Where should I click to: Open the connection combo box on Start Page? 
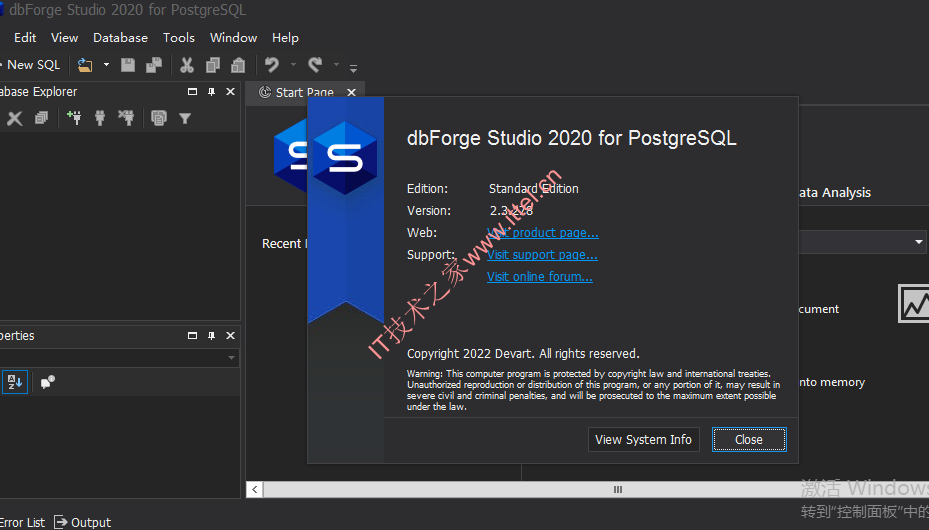862,242
